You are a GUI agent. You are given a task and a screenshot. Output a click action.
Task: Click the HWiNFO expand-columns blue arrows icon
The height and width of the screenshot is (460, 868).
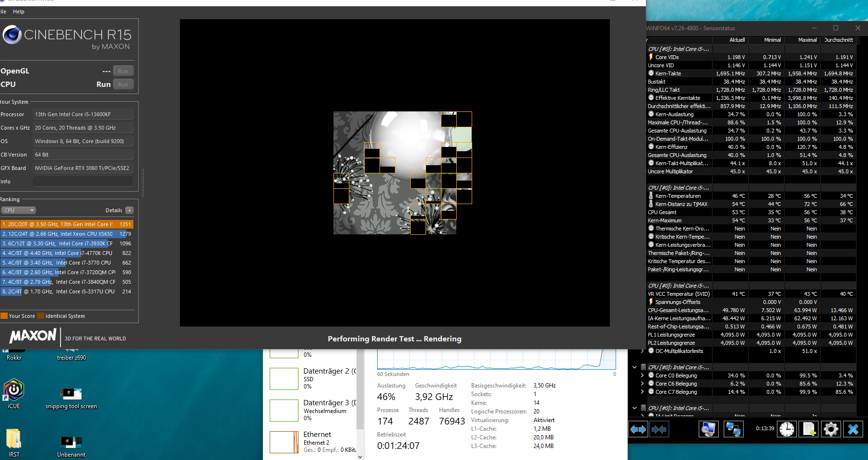pos(638,429)
